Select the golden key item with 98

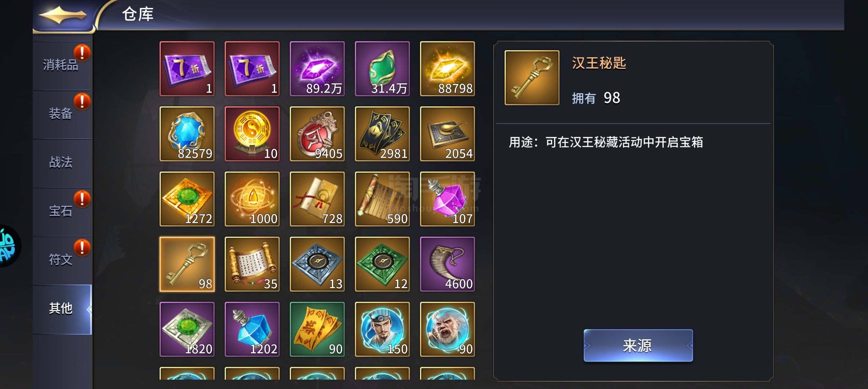(187, 264)
